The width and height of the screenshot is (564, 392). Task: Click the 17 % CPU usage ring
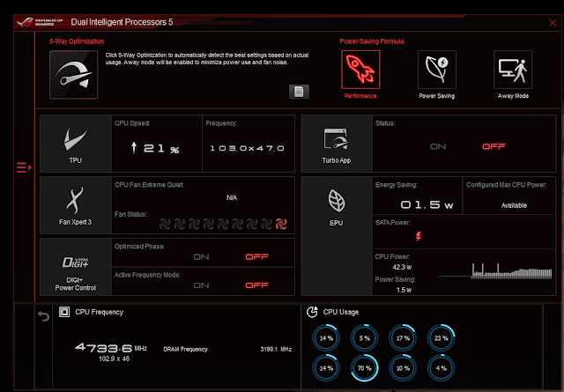[x=403, y=337]
